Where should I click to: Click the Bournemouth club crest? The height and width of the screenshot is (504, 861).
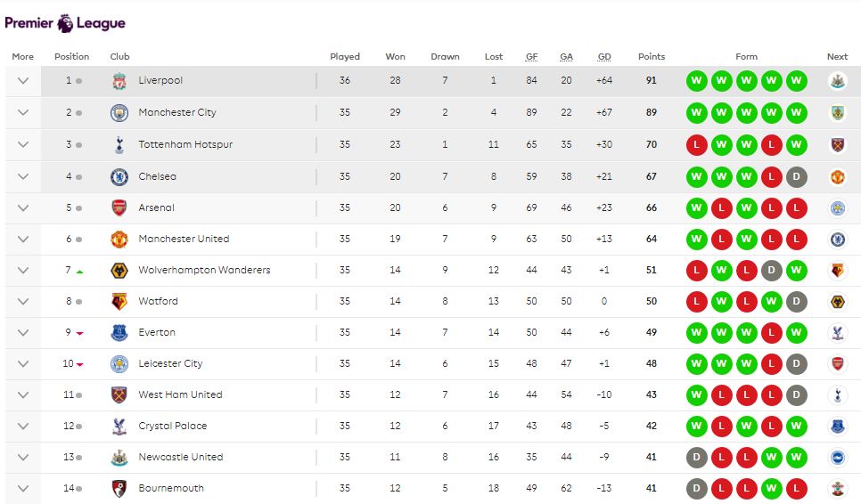pyautogui.click(x=119, y=488)
